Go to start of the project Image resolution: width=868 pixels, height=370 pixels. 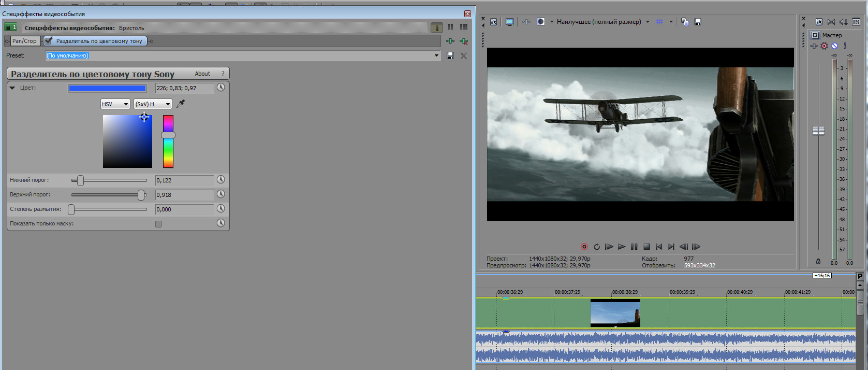[x=659, y=247]
